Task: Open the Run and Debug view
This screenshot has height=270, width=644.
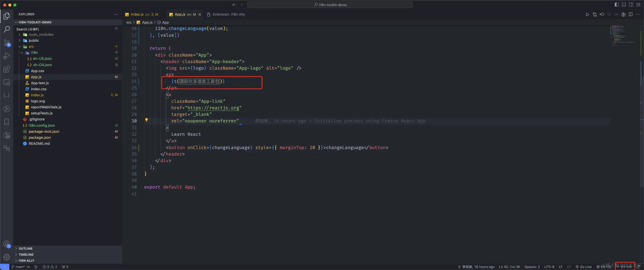Action: tap(7, 56)
